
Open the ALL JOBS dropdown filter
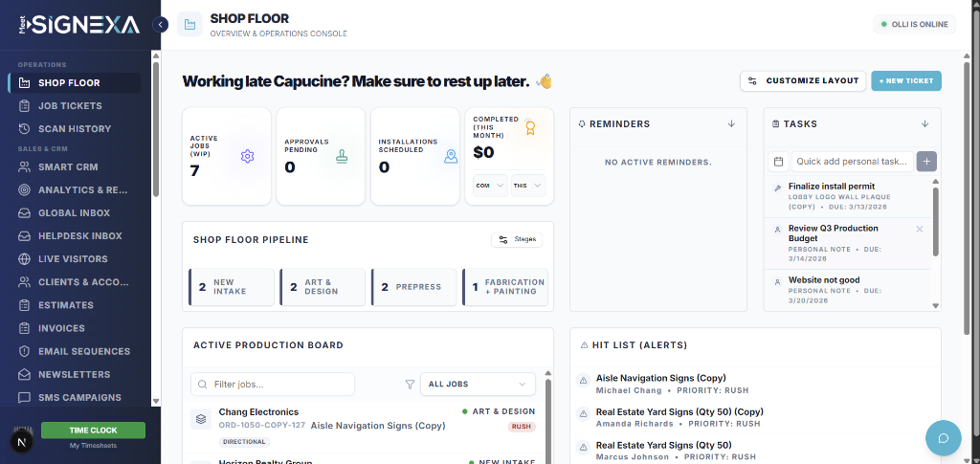point(478,385)
